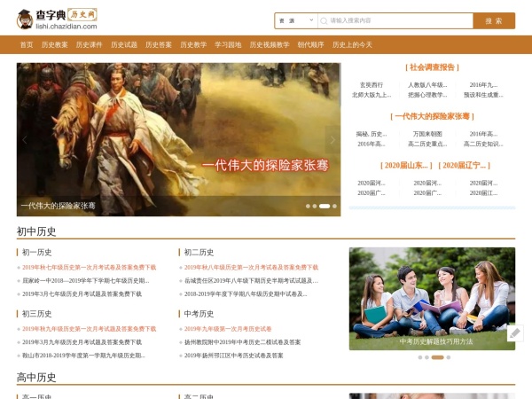Go to previous banner slide arrow

25,139
